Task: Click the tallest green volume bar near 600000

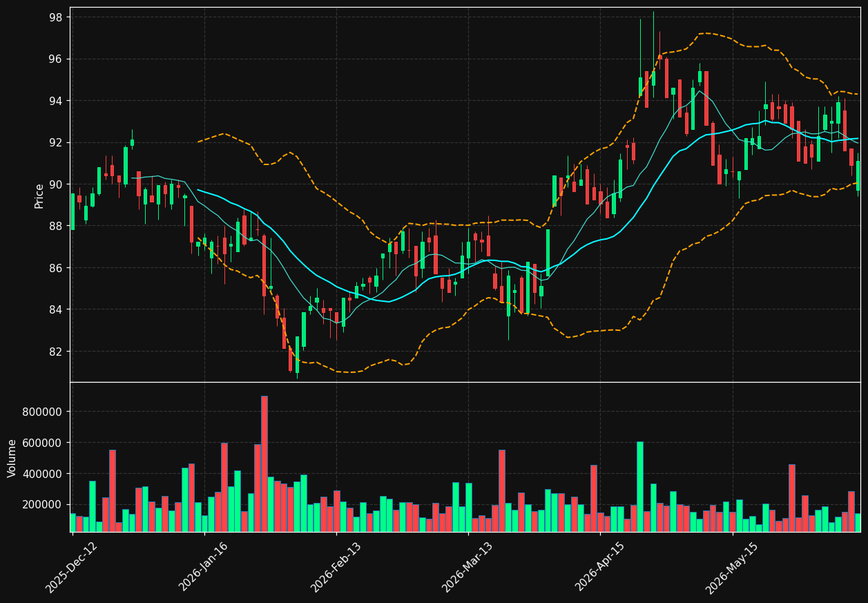Action: (640, 486)
